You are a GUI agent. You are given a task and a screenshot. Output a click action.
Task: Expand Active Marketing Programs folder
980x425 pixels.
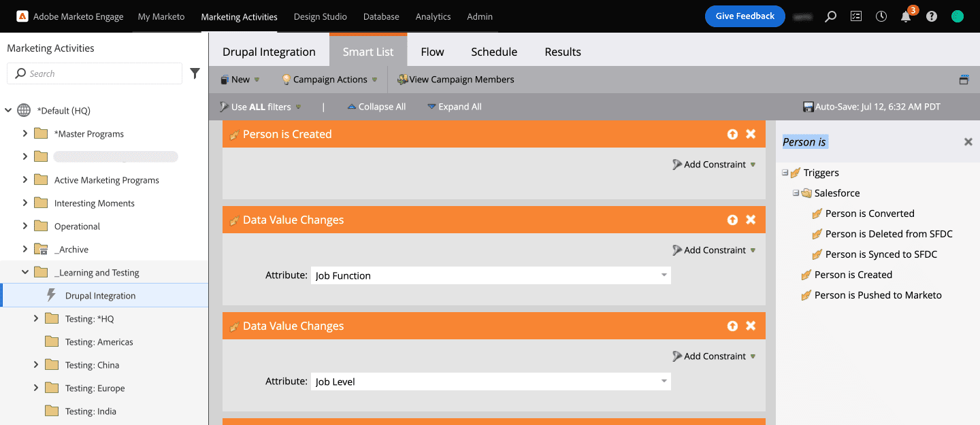coord(25,180)
